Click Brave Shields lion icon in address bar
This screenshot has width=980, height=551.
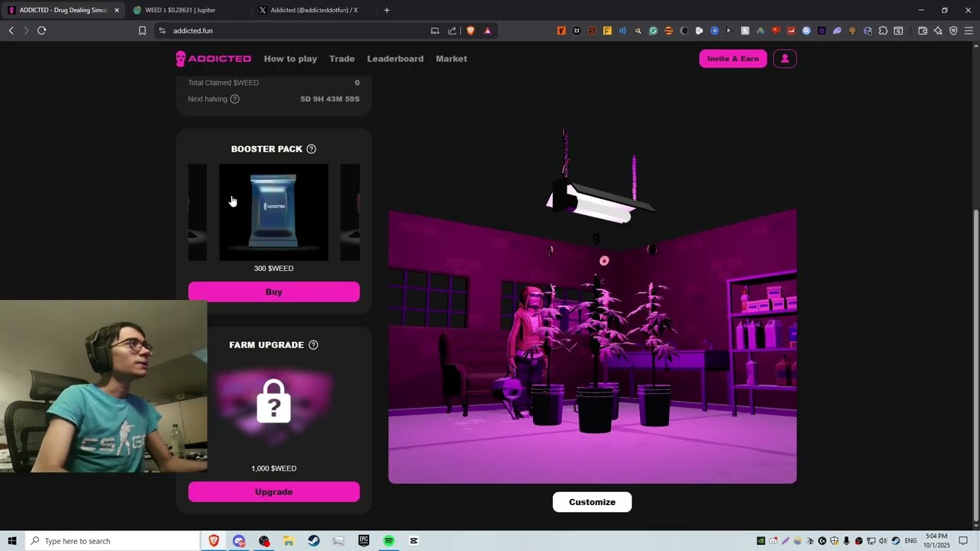470,31
